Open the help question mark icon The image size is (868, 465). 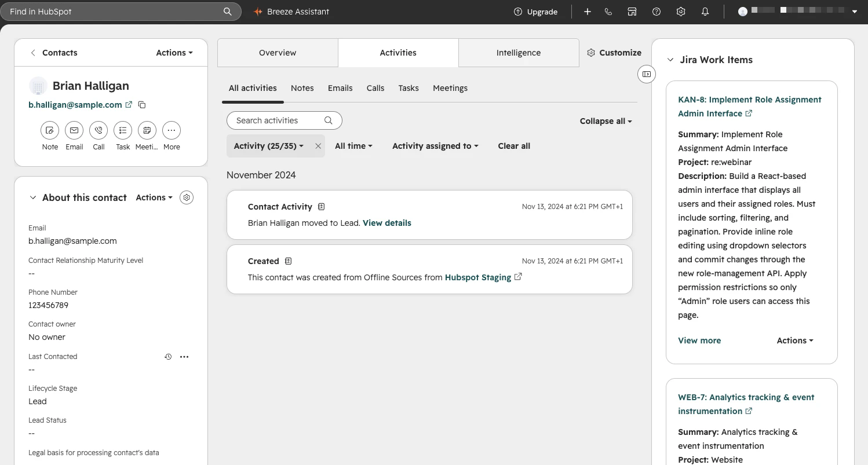[x=657, y=12]
